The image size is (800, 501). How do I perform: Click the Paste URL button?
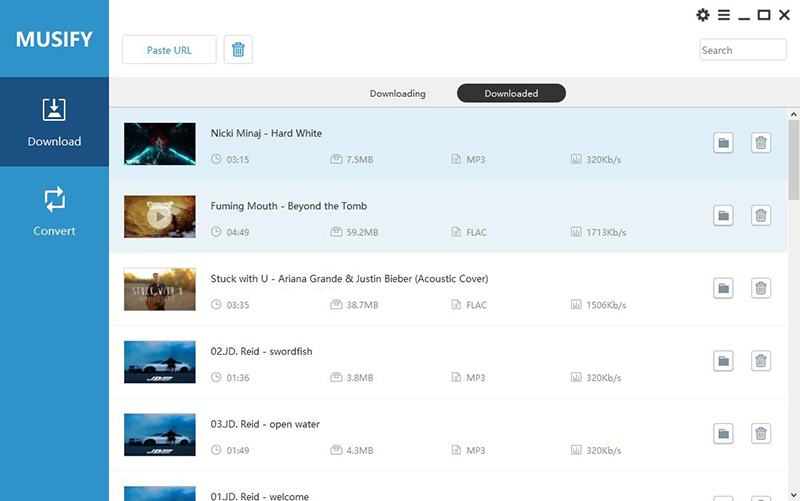coord(169,49)
